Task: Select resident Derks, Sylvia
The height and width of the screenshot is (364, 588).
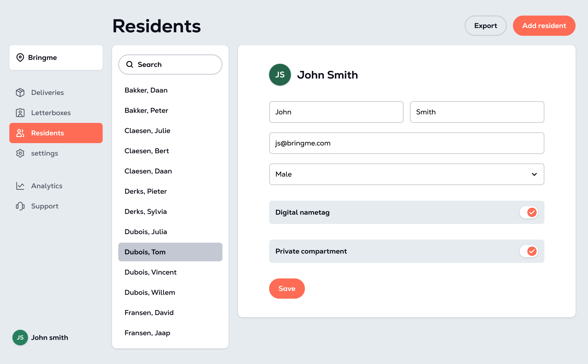Action: coord(170,211)
